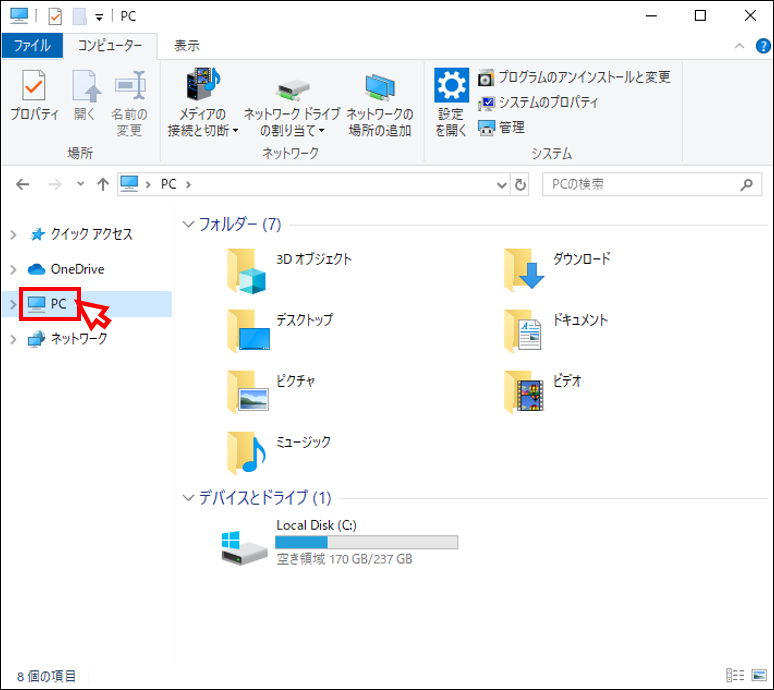Select the 3D オブジェクト folder
The width and height of the screenshot is (774, 690).
click(290, 271)
